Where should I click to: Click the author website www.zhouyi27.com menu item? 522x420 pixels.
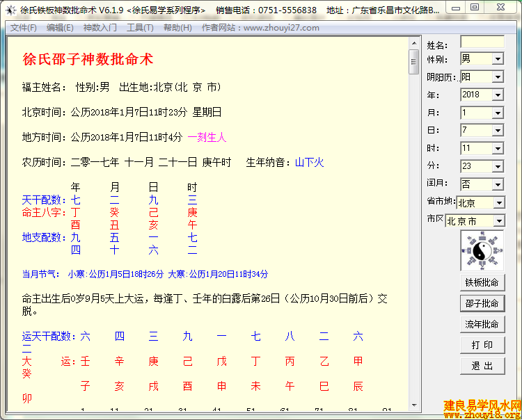[x=260, y=28]
